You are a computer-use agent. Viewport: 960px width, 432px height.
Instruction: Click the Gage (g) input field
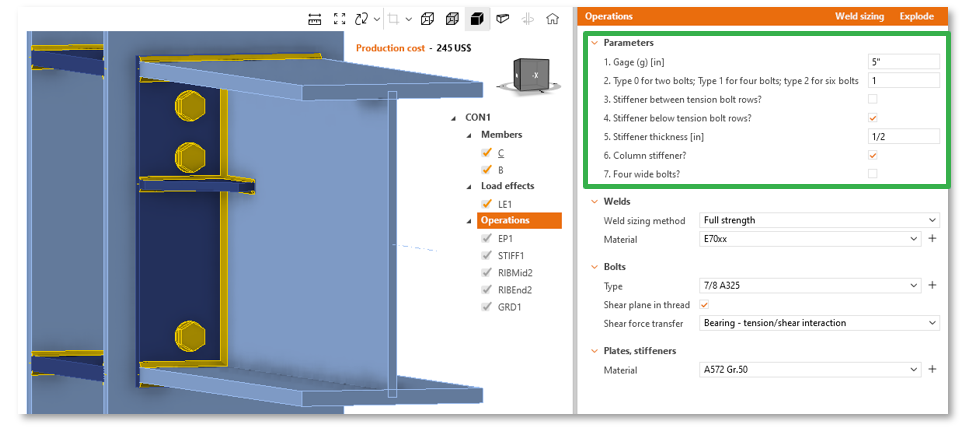(x=903, y=61)
